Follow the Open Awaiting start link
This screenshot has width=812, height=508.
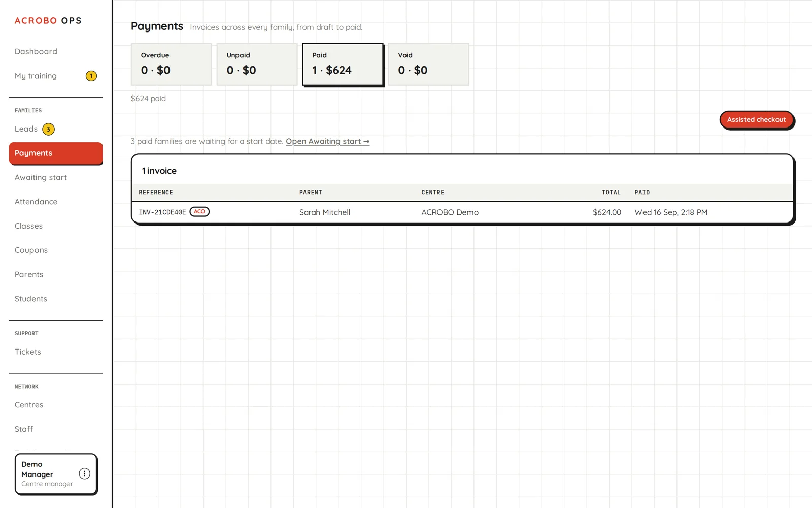pyautogui.click(x=328, y=141)
